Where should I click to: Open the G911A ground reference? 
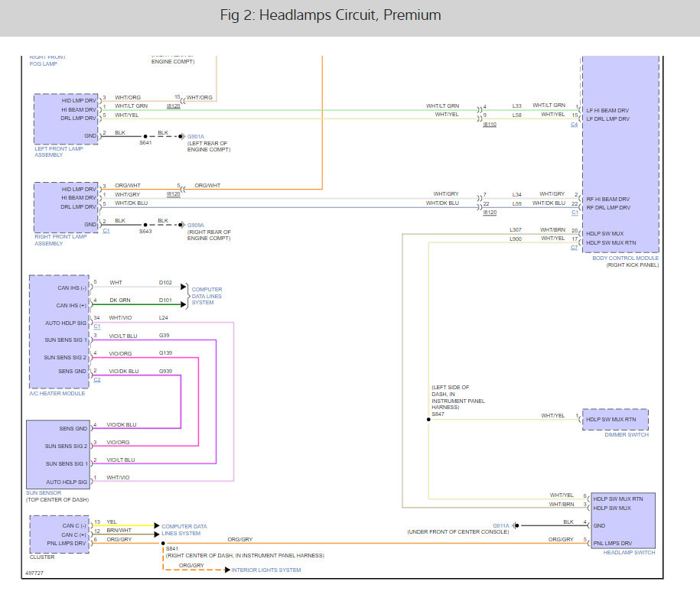point(501,525)
